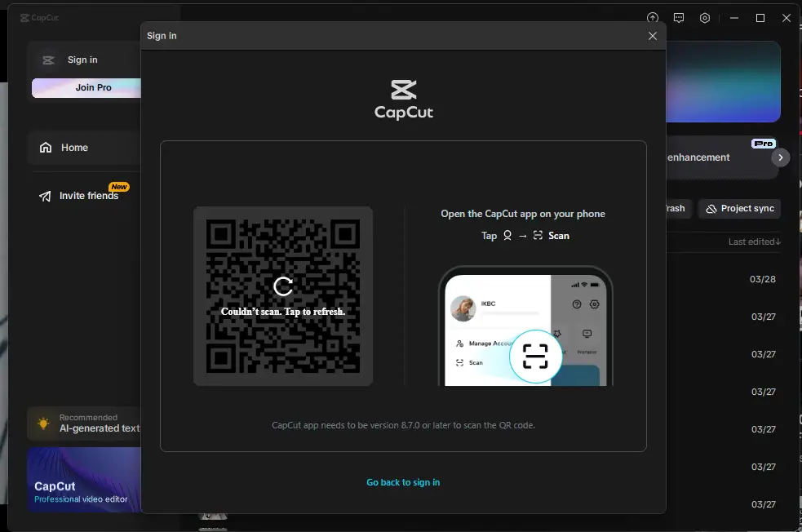This screenshot has height=532, width=802.
Task: Follow the "Go back to sign in" link
Action: point(403,482)
